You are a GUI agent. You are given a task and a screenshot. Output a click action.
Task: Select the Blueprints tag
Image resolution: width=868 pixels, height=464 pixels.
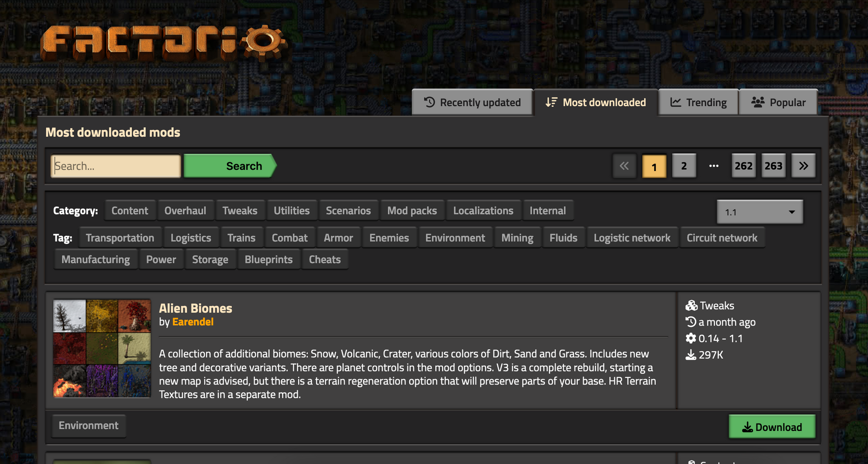[x=269, y=260]
